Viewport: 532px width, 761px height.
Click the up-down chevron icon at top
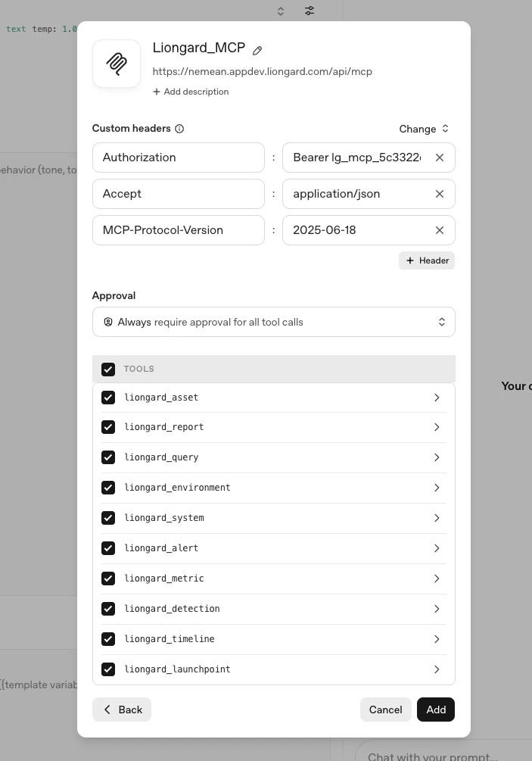[280, 11]
